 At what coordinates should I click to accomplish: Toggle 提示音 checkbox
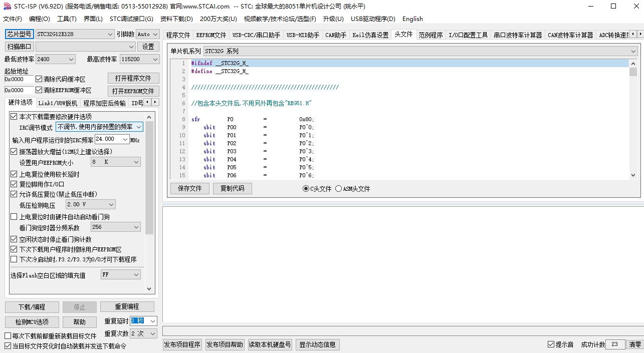click(x=551, y=344)
